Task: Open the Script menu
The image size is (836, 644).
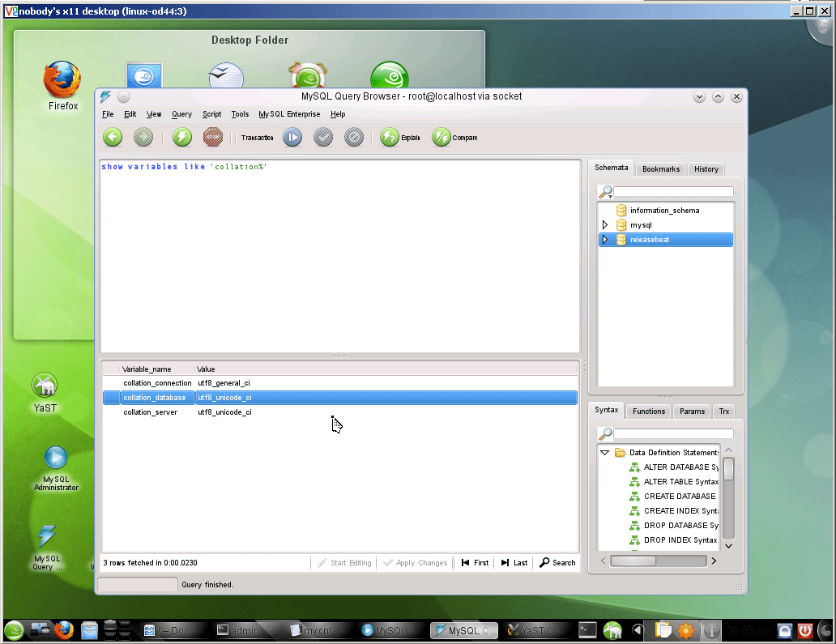Action: [211, 114]
